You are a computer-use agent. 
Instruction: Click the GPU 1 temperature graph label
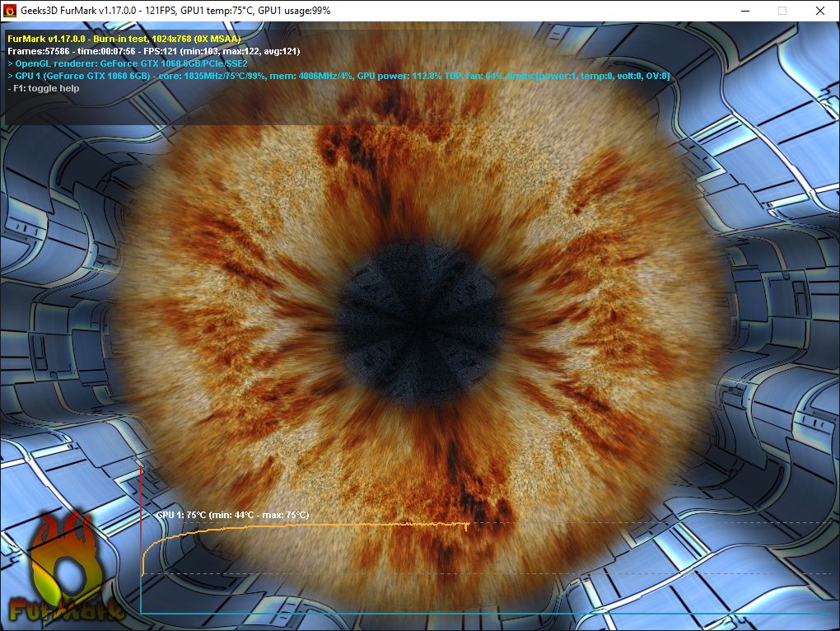(x=232, y=515)
